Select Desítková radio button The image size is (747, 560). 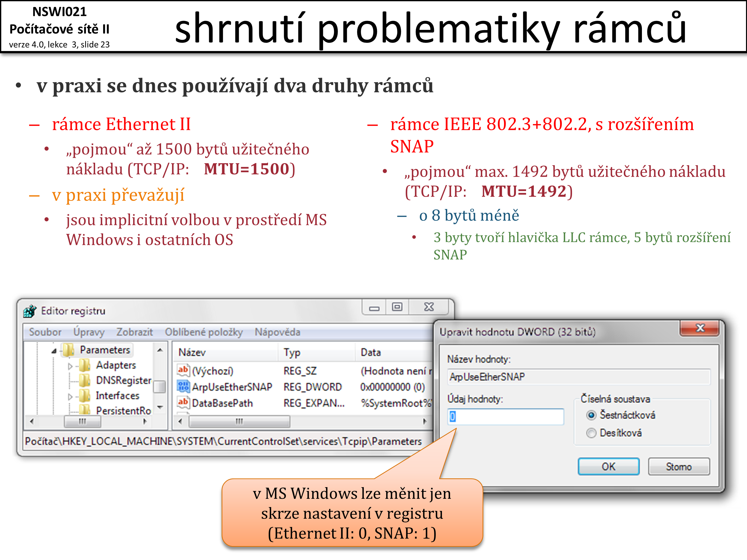click(591, 433)
